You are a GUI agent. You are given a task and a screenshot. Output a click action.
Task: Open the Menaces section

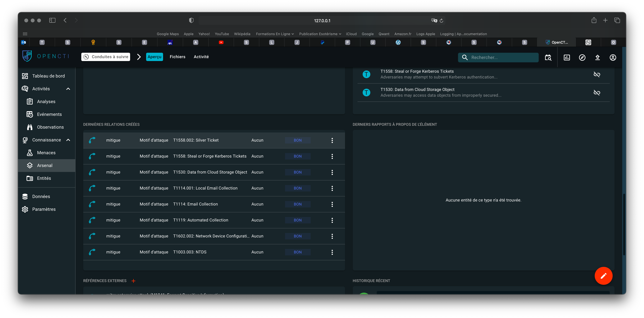click(x=46, y=152)
